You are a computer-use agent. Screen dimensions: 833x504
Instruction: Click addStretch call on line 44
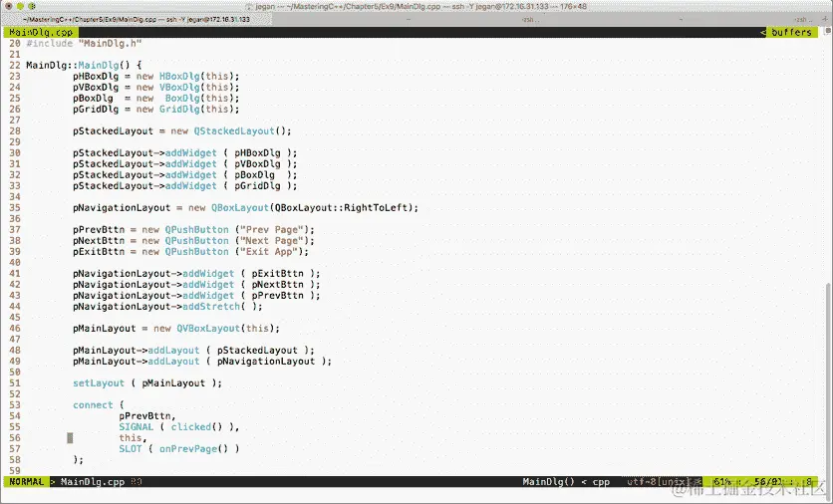pos(211,307)
